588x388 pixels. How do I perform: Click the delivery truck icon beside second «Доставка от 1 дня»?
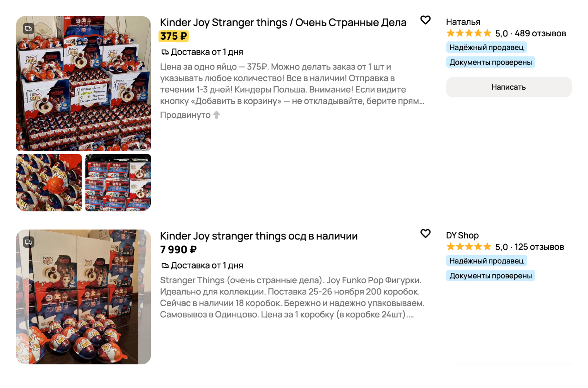point(165,266)
